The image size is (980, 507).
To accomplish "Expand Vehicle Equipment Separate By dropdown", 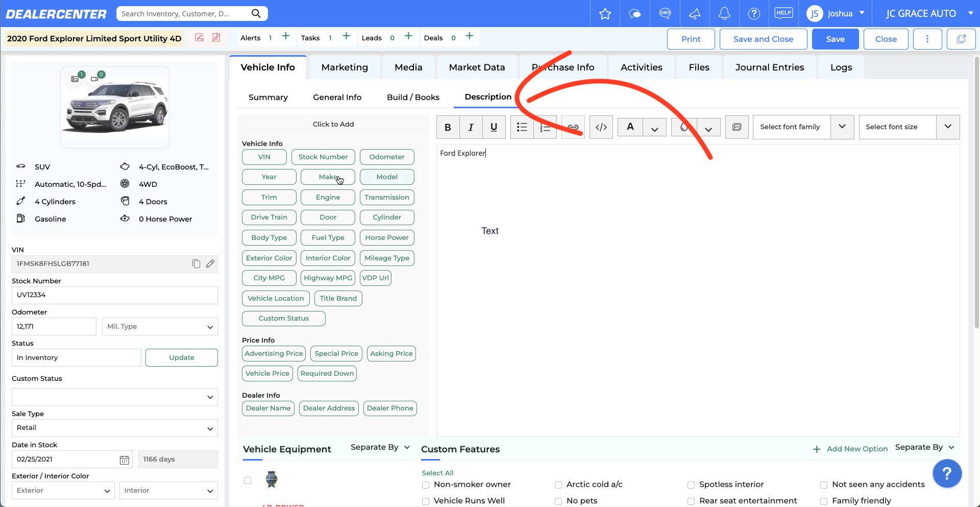I will point(380,447).
